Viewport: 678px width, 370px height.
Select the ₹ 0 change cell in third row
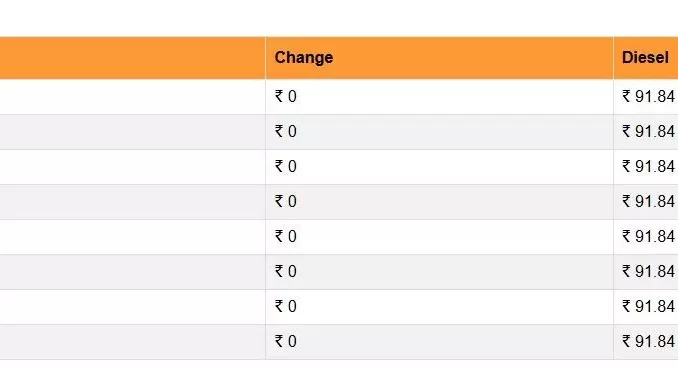(439, 167)
